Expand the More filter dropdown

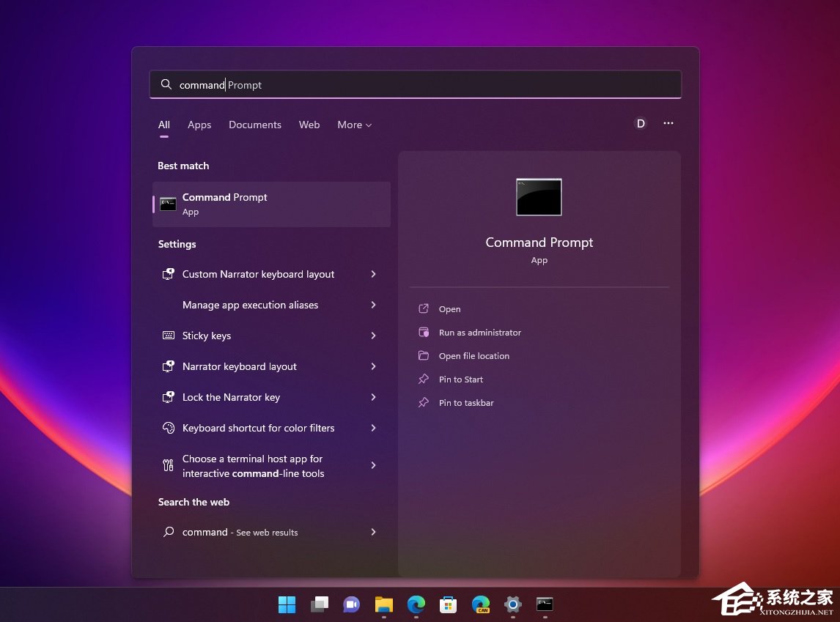pos(354,125)
